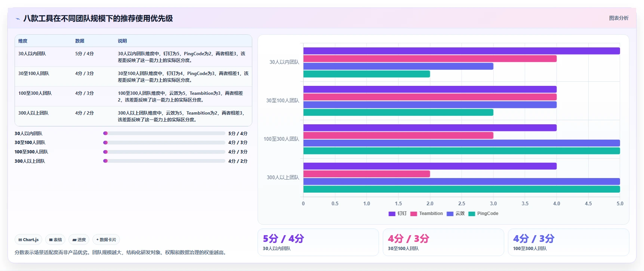Select the Chart.js chip
Screen dimensions: 644x271
[x=28, y=240]
